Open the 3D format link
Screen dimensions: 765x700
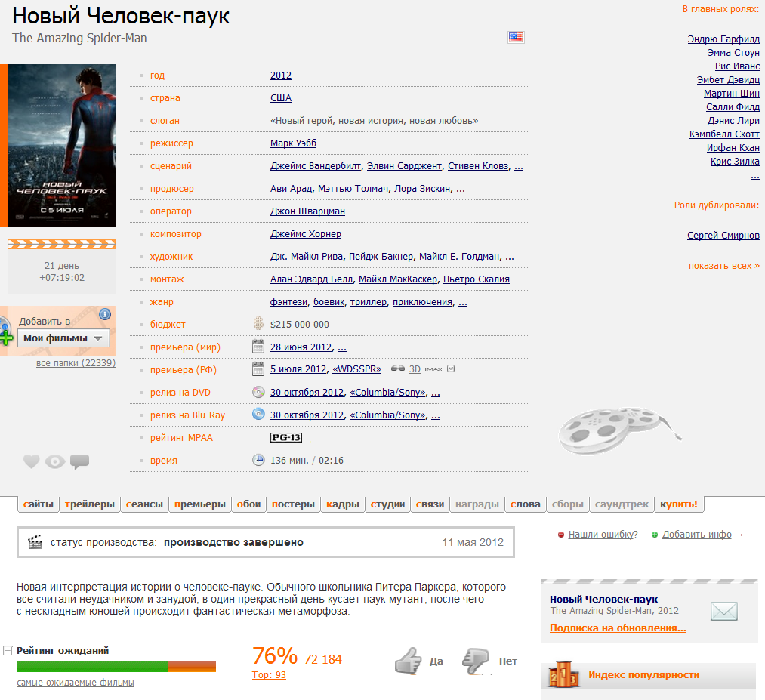pyautogui.click(x=415, y=369)
